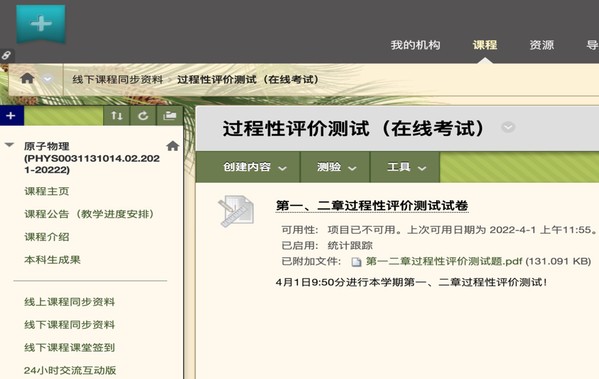This screenshot has height=379, width=599.
Task: Add menu item with blue plus button
Action: [x=11, y=115]
